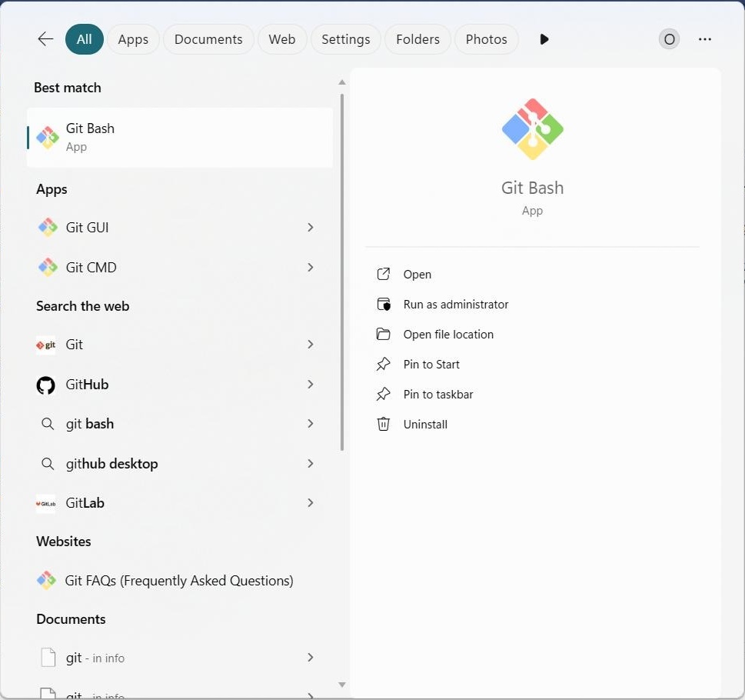Show more filters with the play arrow
Screen dimensions: 745x700
click(544, 39)
